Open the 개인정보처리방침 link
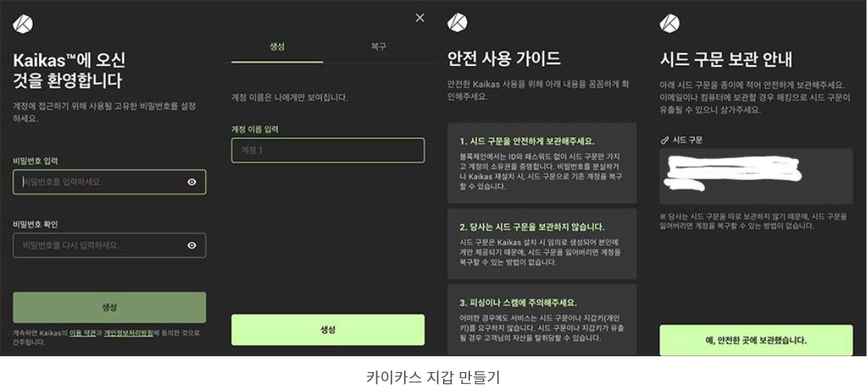868x390 pixels. click(x=128, y=334)
